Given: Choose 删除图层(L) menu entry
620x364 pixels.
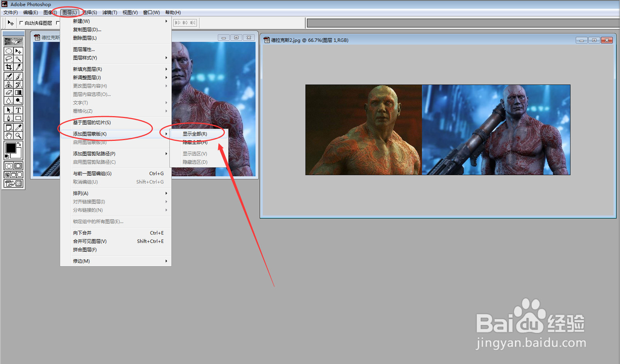Looking at the screenshot, I should point(116,38).
